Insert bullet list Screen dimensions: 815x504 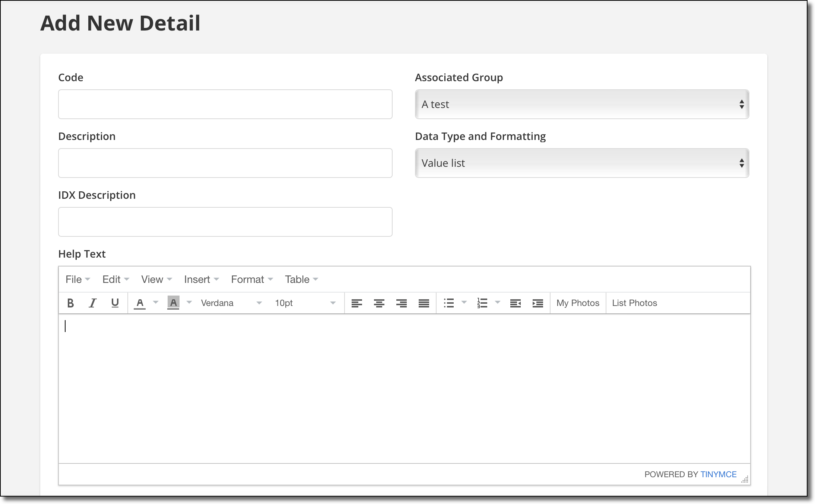[x=449, y=303]
